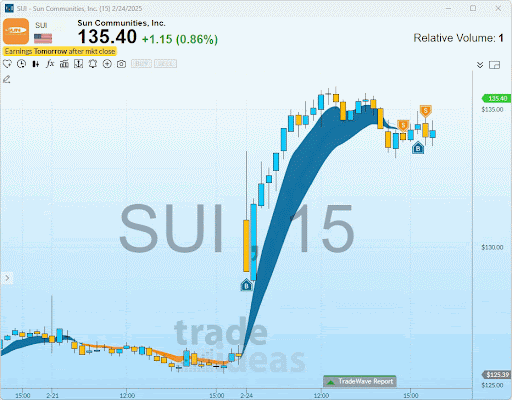Click the greyed-out BUY button
Screen dimensions: 512x400
tap(141, 63)
